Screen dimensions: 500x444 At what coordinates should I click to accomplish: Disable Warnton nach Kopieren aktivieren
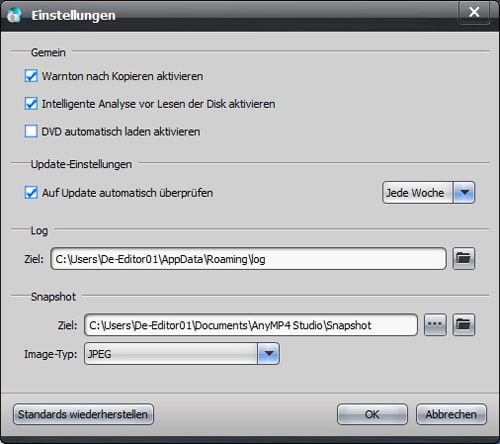pos(31,76)
